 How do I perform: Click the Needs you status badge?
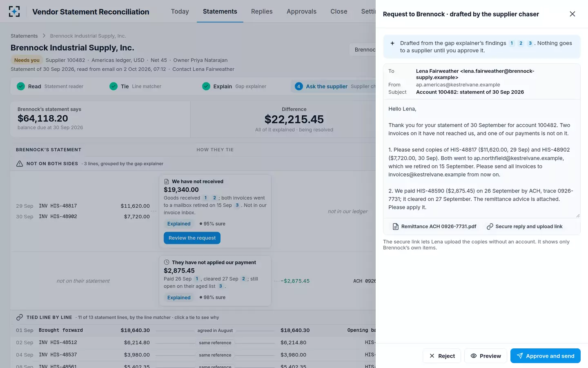27,60
